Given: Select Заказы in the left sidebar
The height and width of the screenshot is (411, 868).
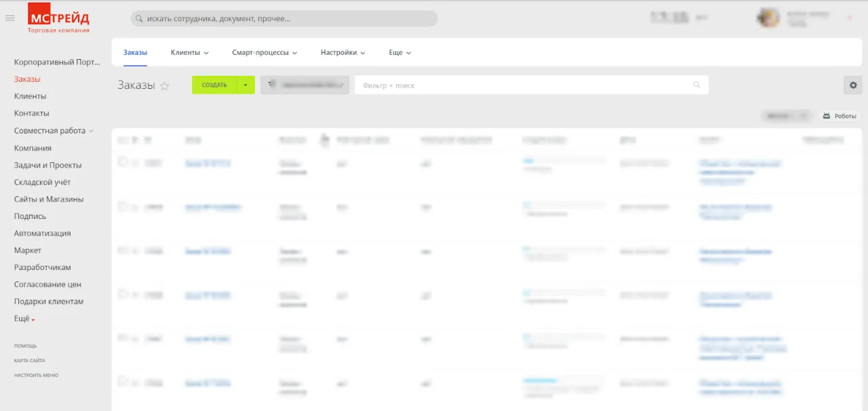Looking at the screenshot, I should coord(27,79).
